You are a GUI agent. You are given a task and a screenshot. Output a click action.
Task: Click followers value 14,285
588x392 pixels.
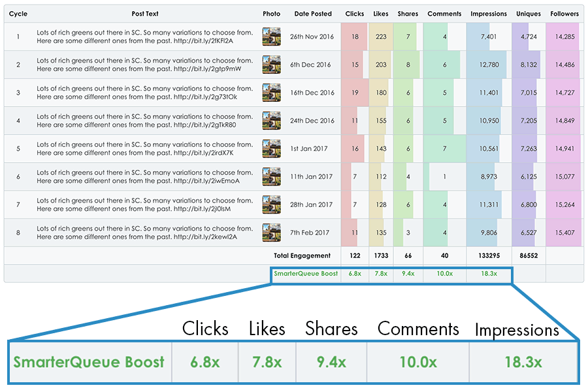(564, 37)
